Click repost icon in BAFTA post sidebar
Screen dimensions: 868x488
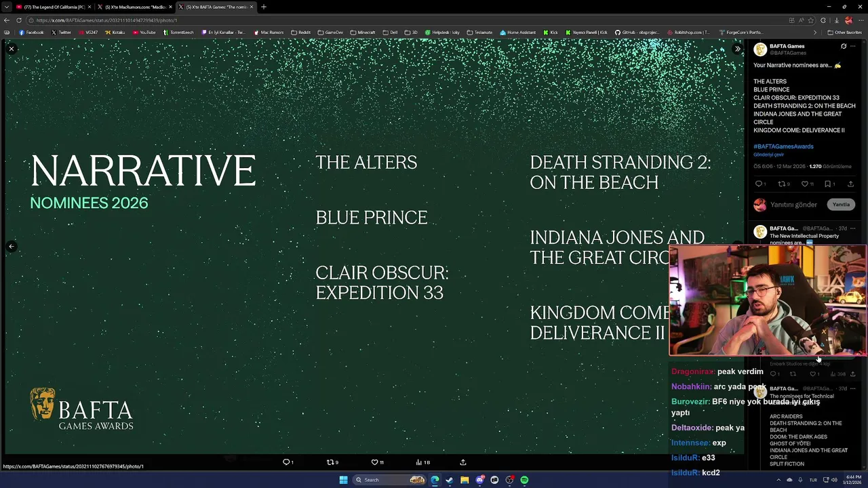coord(783,184)
